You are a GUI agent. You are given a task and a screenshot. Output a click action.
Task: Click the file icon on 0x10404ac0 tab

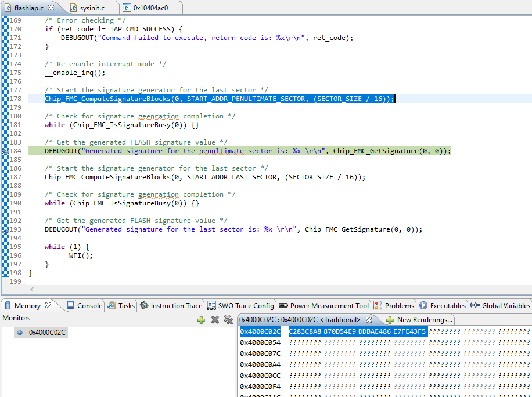point(127,8)
